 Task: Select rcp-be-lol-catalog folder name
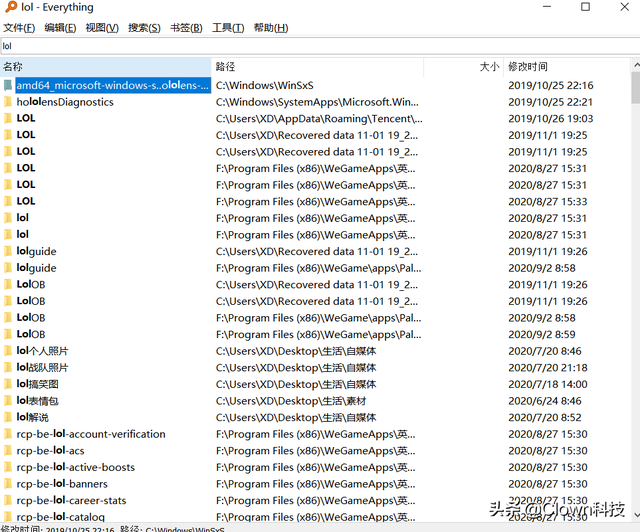click(x=60, y=517)
